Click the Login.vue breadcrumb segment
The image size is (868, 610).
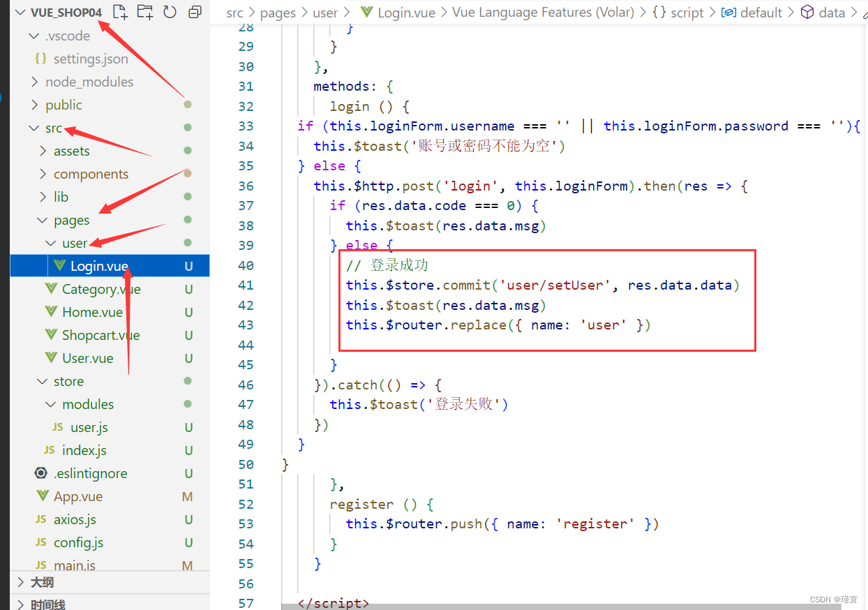point(406,13)
